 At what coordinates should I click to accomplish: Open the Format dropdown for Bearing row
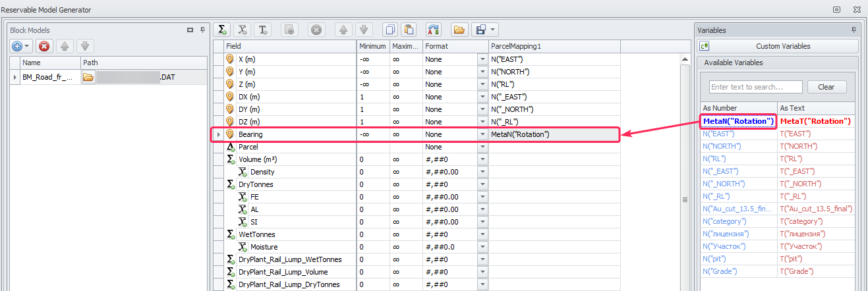(482, 134)
